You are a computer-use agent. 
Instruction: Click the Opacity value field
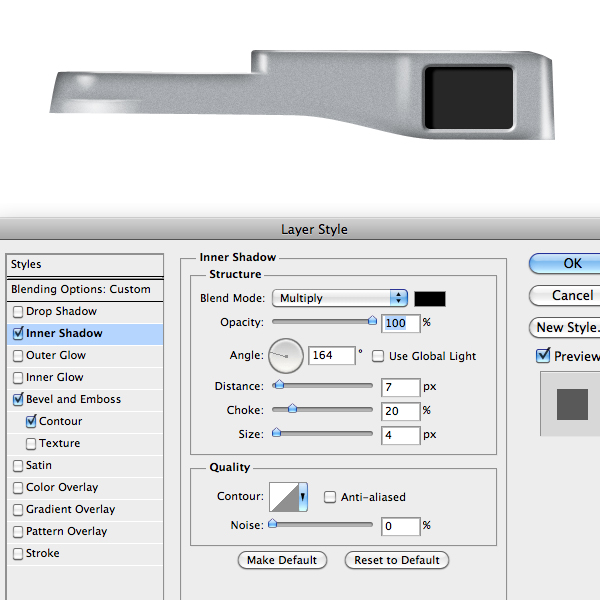401,323
